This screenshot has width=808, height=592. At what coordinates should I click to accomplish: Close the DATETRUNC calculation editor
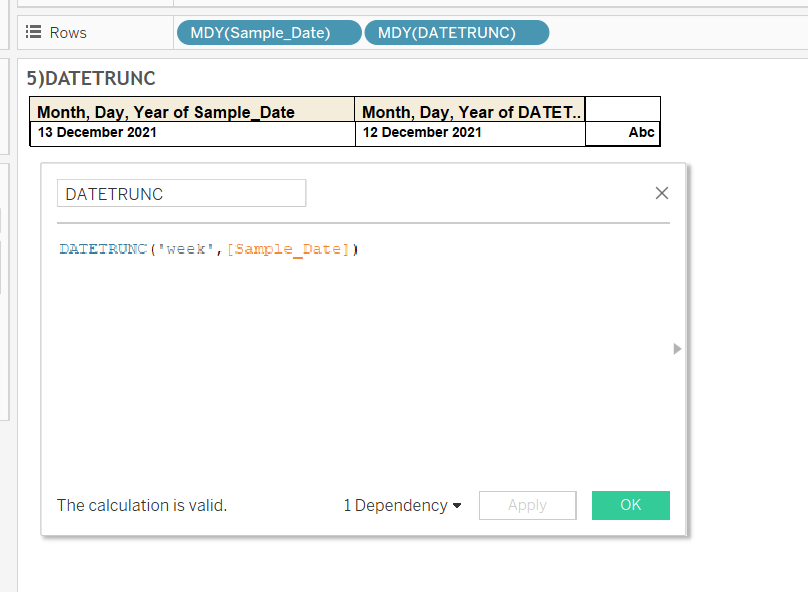click(662, 193)
